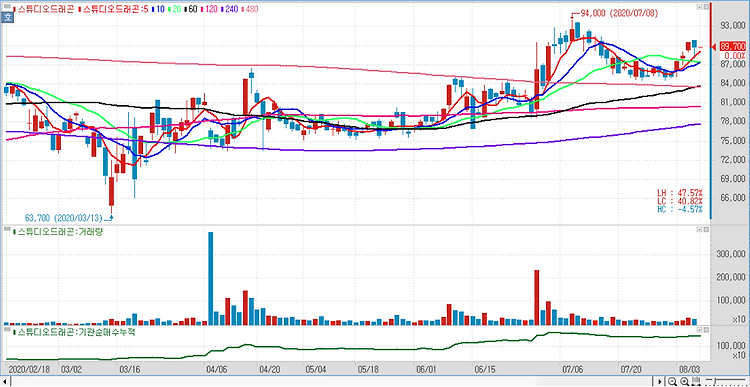Click the 07/06 date label on time axis
This screenshot has height=387, width=750.
point(574,370)
